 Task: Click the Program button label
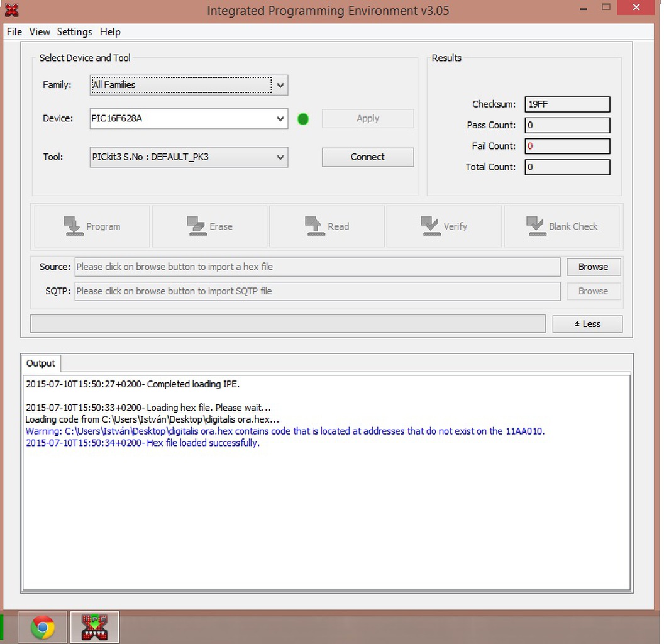pos(103,226)
